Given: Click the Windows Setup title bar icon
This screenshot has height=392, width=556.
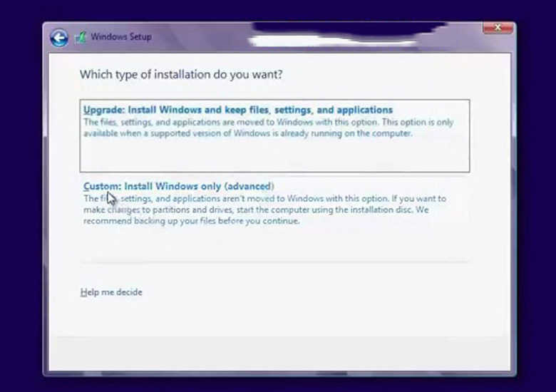Looking at the screenshot, I should [x=81, y=37].
